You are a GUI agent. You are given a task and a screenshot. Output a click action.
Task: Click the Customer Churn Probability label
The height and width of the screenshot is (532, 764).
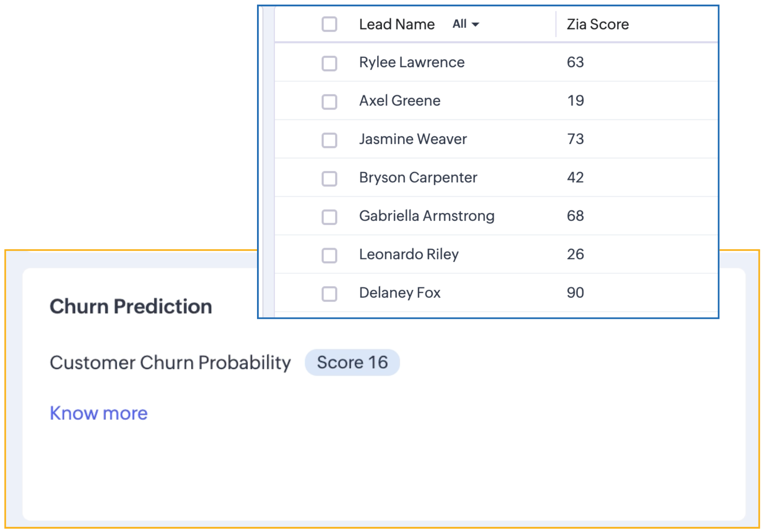point(170,362)
